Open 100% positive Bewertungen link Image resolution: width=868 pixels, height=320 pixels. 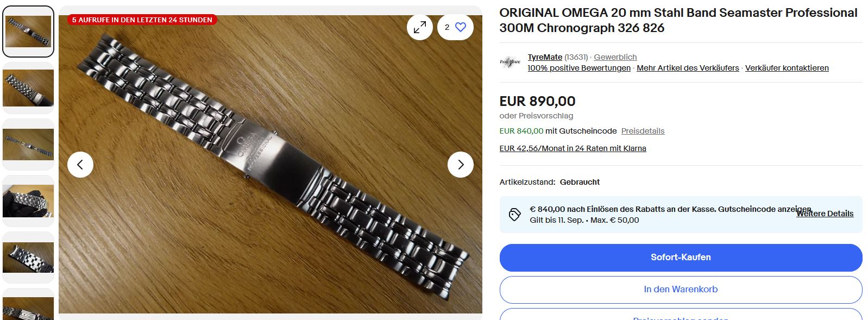579,68
